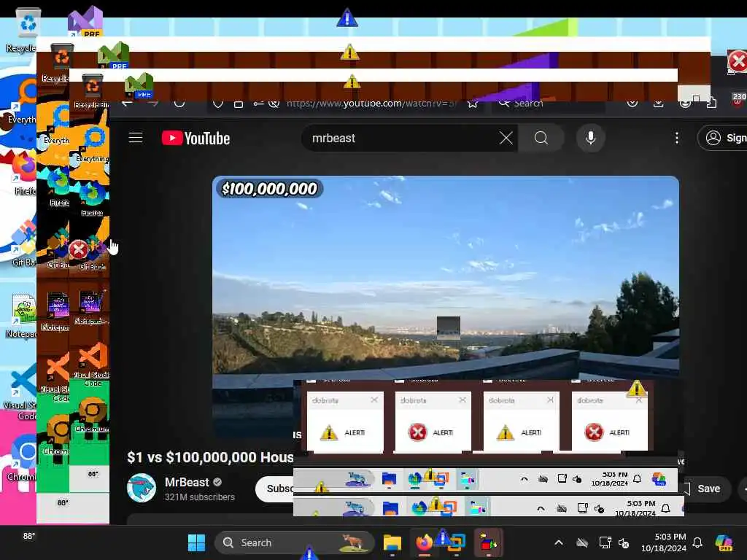The image size is (747, 560).
Task: Open the Windows Start menu
Action: [196, 542]
